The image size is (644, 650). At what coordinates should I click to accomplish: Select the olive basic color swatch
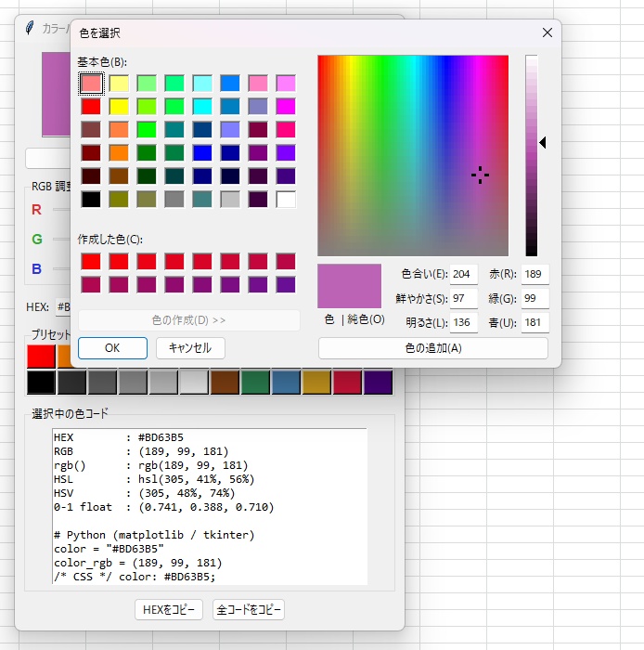pyautogui.click(x=119, y=200)
